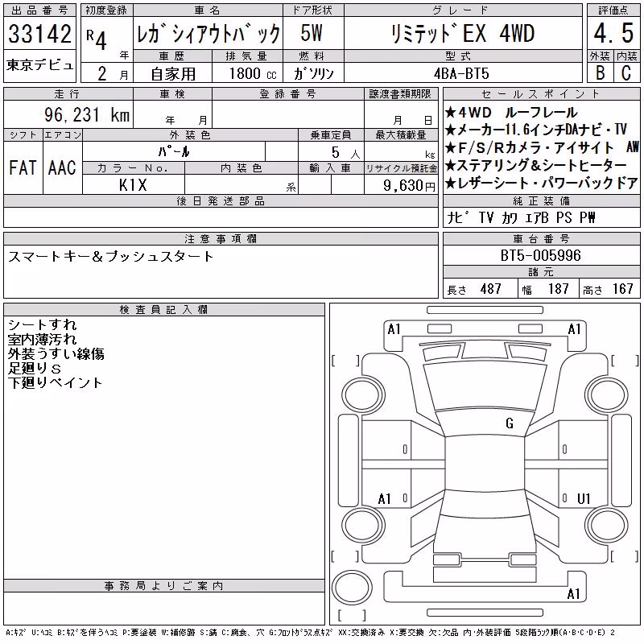Click the '純正装備' header
Screen dimensions: 644x644
click(x=541, y=200)
